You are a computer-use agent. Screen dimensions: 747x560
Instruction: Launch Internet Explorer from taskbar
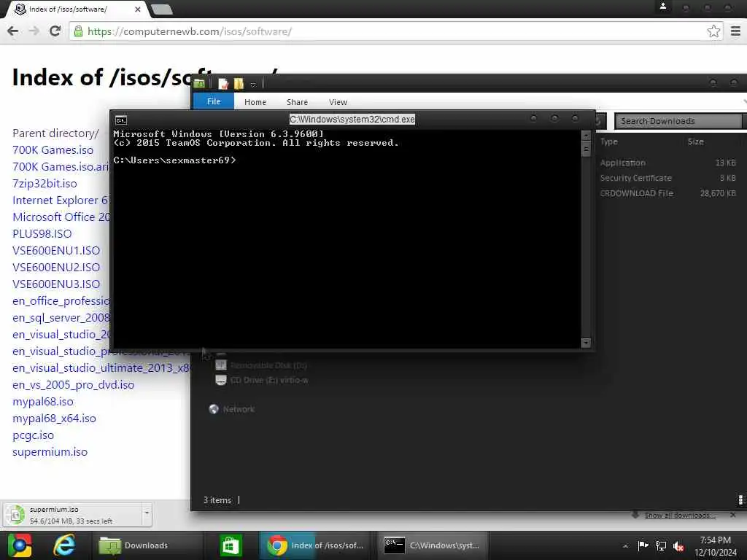point(64,545)
